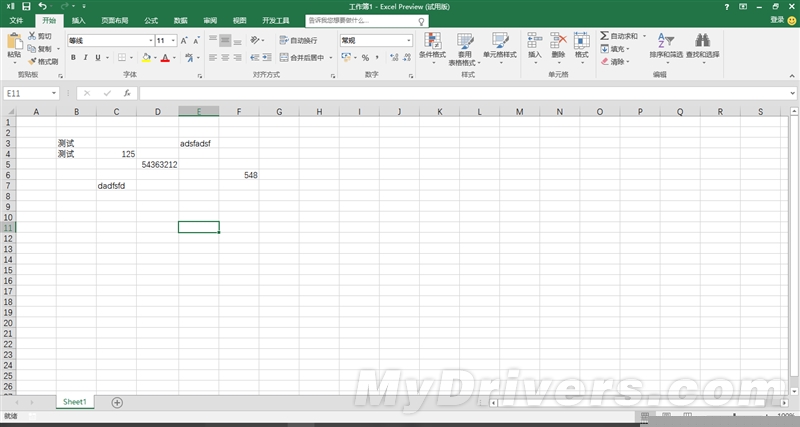Switch to the Developer (开发工具) tab
The height and width of the screenshot is (427, 800).
tap(276, 20)
